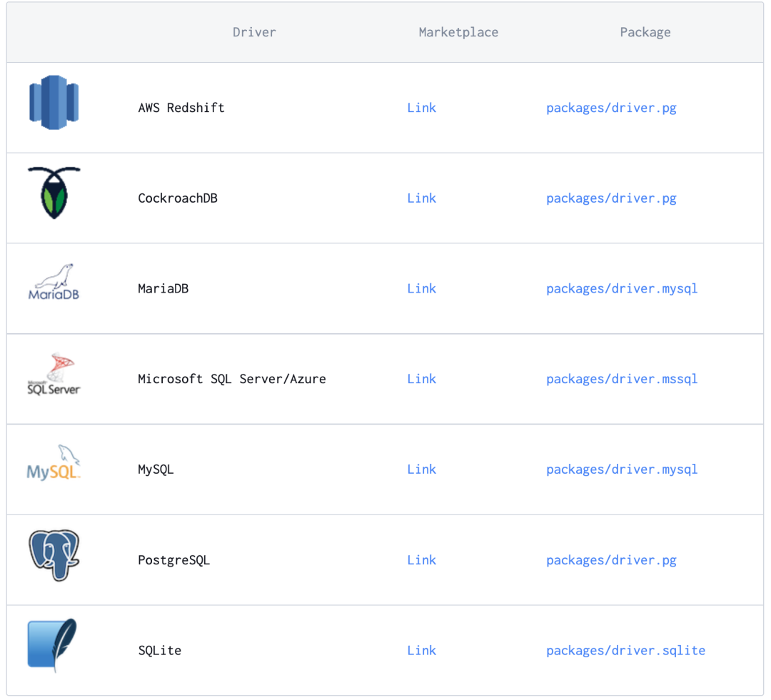
Task: Open Marketplace Link for AWS Redshift
Action: (x=421, y=108)
